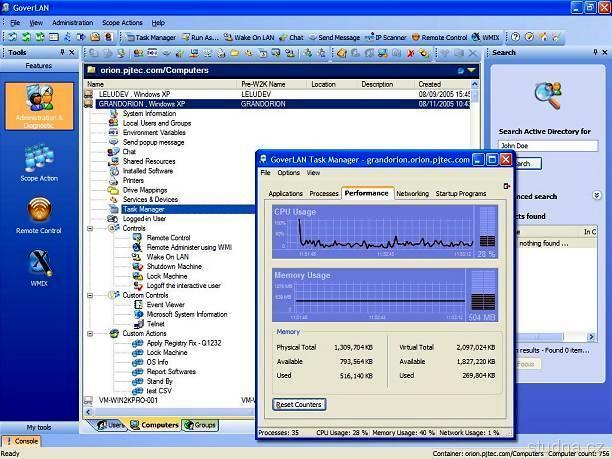Click the Search Active Directory input field
The height and width of the screenshot is (459, 612).
coord(548,146)
